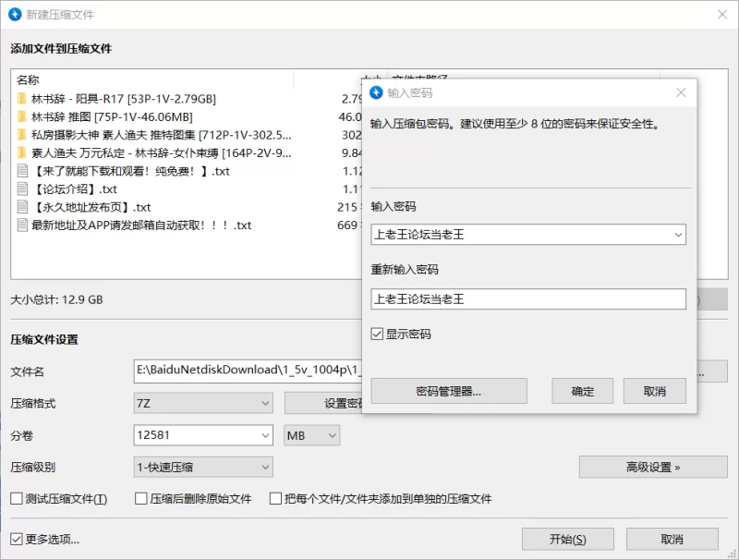Click file icon of 最新地址及APP txt row
The height and width of the screenshot is (560, 739).
point(22,225)
